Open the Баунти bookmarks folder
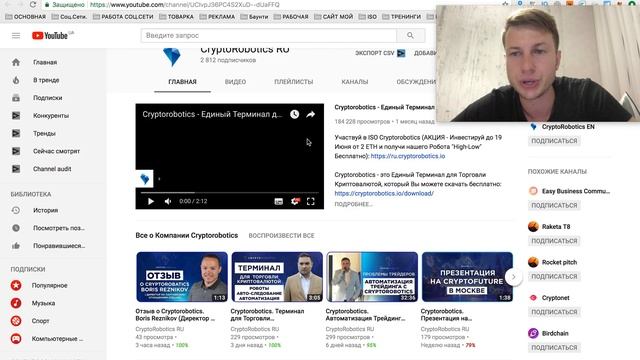The width and height of the screenshot is (640, 360). (x=254, y=17)
